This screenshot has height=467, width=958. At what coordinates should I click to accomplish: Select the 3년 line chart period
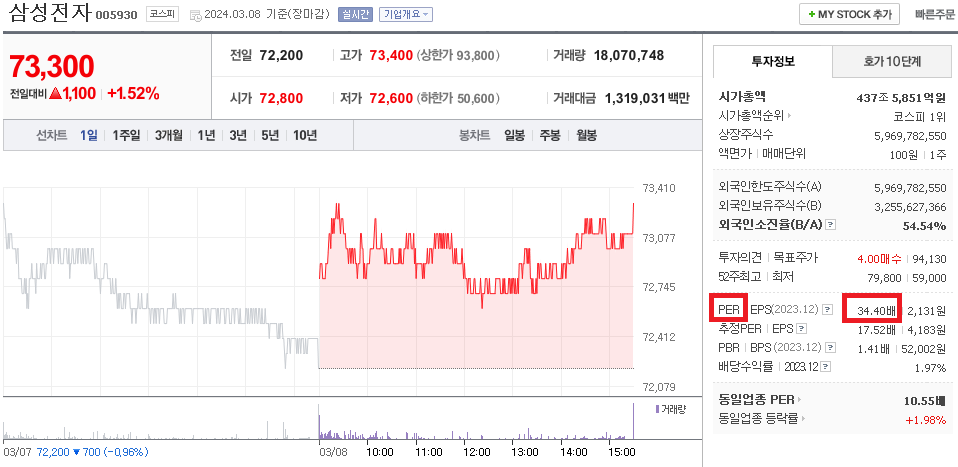point(238,136)
